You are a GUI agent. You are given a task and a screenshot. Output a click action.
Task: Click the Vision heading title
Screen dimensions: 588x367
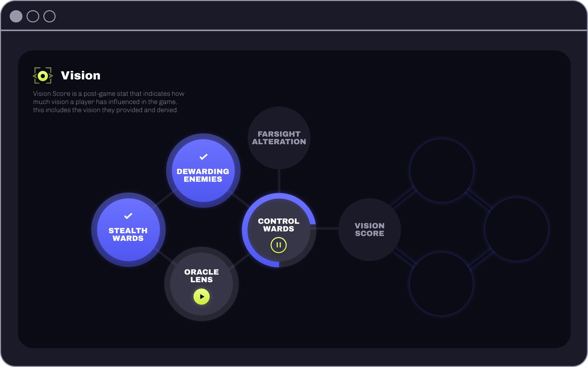point(81,75)
